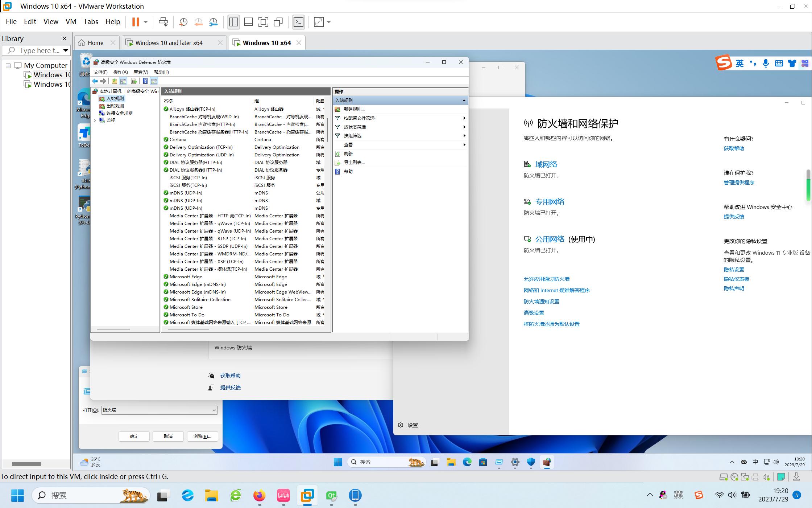Switch to the Windows 10 and later x64 tab
Image resolution: width=812 pixels, height=508 pixels.
[x=169, y=43]
